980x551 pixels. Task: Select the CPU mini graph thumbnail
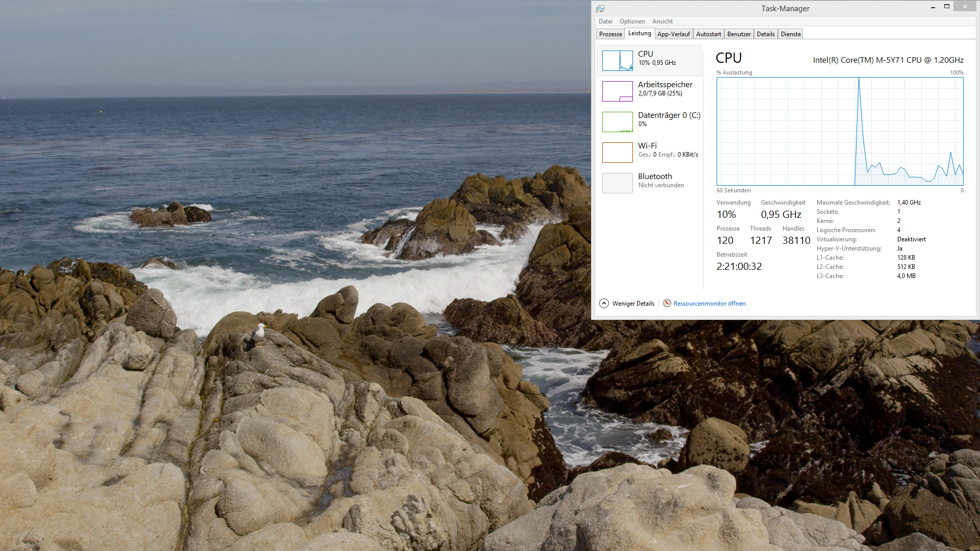(x=617, y=61)
